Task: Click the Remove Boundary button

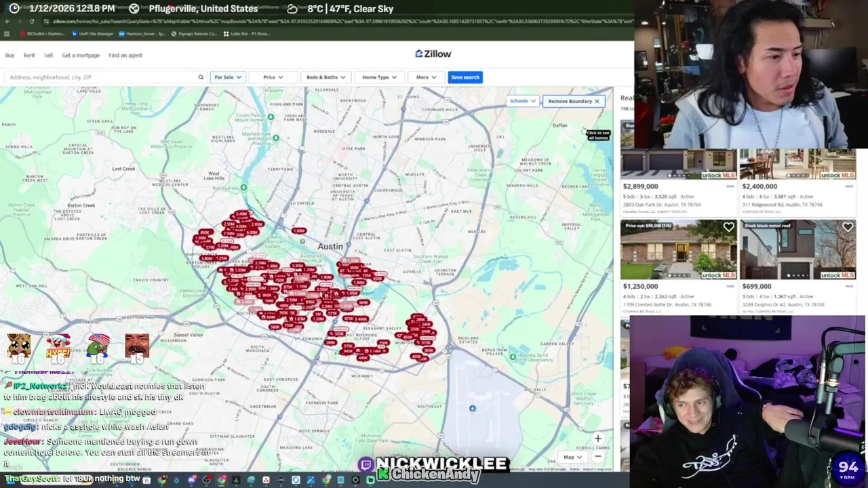Action: pos(574,102)
